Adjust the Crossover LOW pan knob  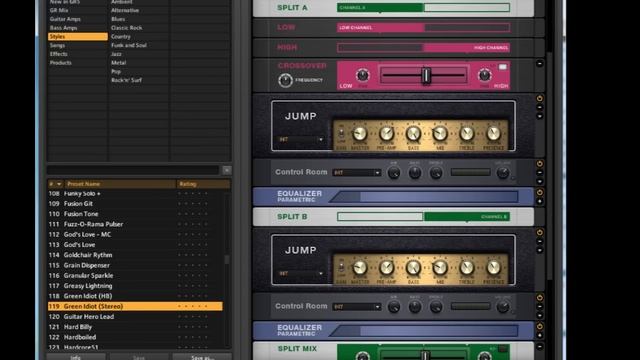tap(362, 75)
